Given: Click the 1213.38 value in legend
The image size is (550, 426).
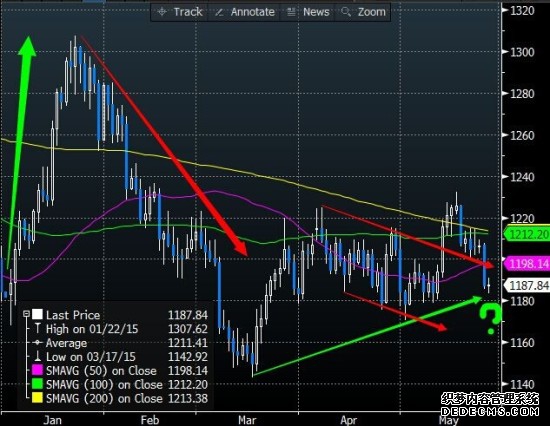Looking at the screenshot, I should click(188, 398).
